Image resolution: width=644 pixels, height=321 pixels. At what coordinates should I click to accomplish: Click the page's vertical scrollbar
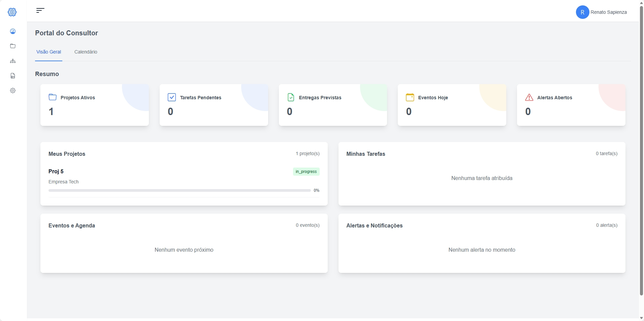(641, 151)
